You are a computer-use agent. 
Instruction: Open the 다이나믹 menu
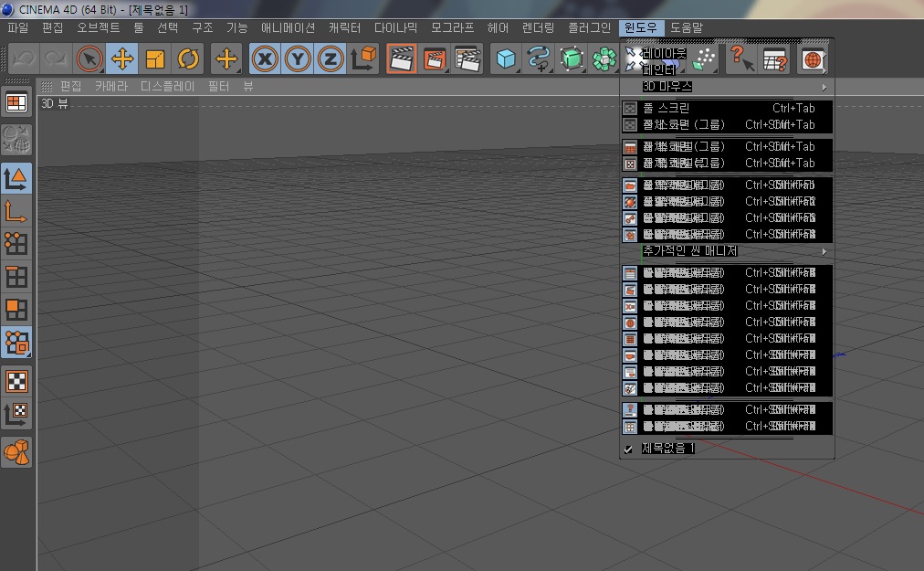395,27
